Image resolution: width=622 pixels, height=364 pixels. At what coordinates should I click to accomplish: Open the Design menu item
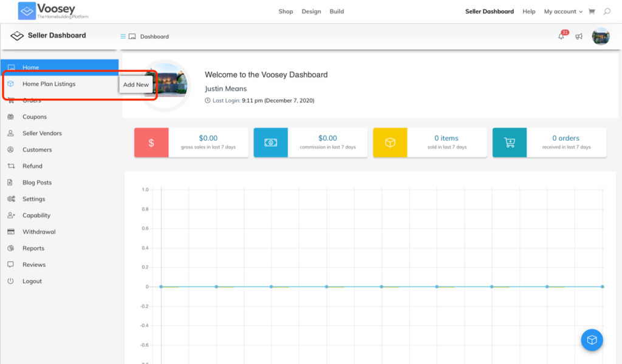[x=312, y=12]
